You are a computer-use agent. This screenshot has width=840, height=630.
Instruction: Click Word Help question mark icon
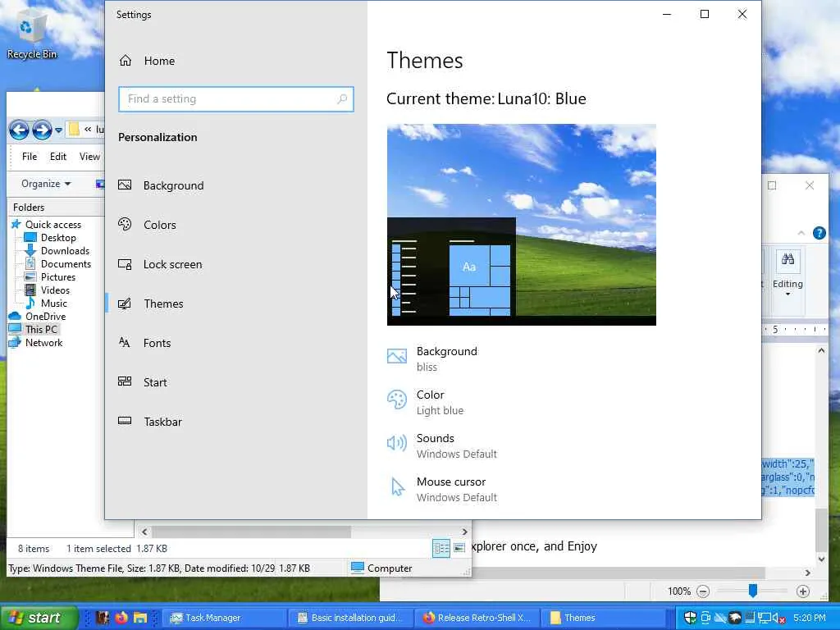pos(819,233)
